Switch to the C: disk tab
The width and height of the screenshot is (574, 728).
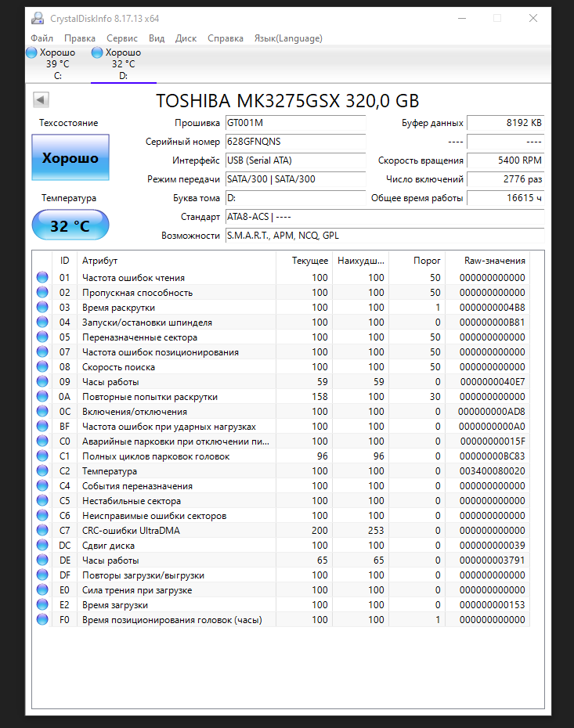(58, 64)
